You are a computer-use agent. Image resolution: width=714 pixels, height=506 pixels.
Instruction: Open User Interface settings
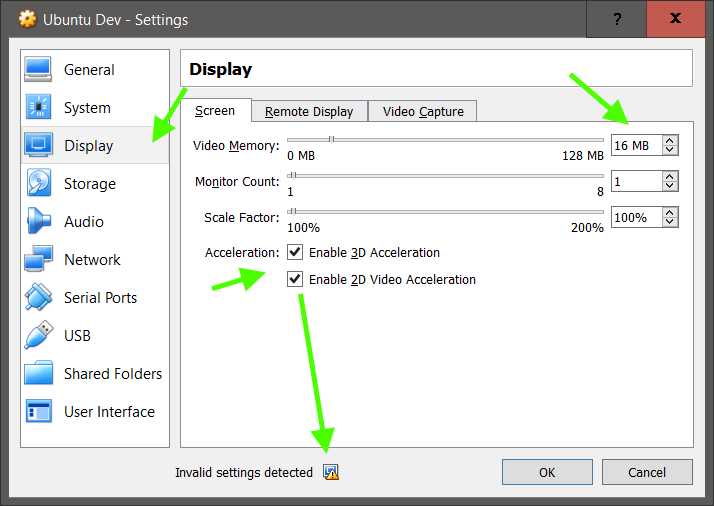pos(95,411)
